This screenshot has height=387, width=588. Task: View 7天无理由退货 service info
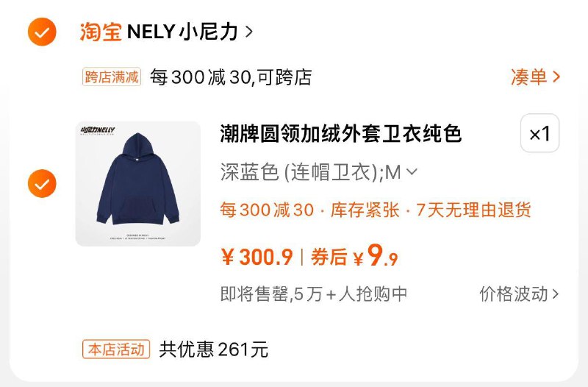(x=473, y=210)
